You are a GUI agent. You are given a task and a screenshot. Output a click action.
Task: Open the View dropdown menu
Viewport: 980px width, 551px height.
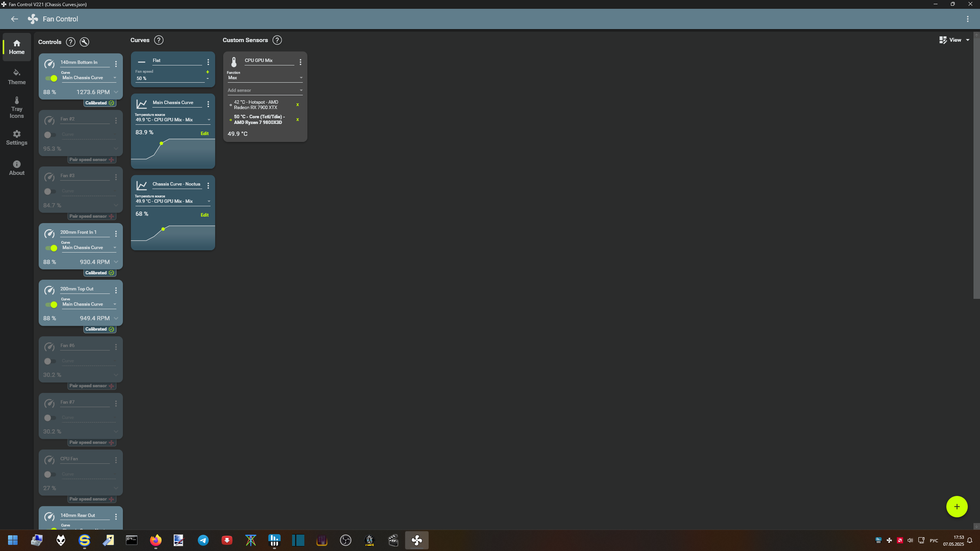click(954, 40)
